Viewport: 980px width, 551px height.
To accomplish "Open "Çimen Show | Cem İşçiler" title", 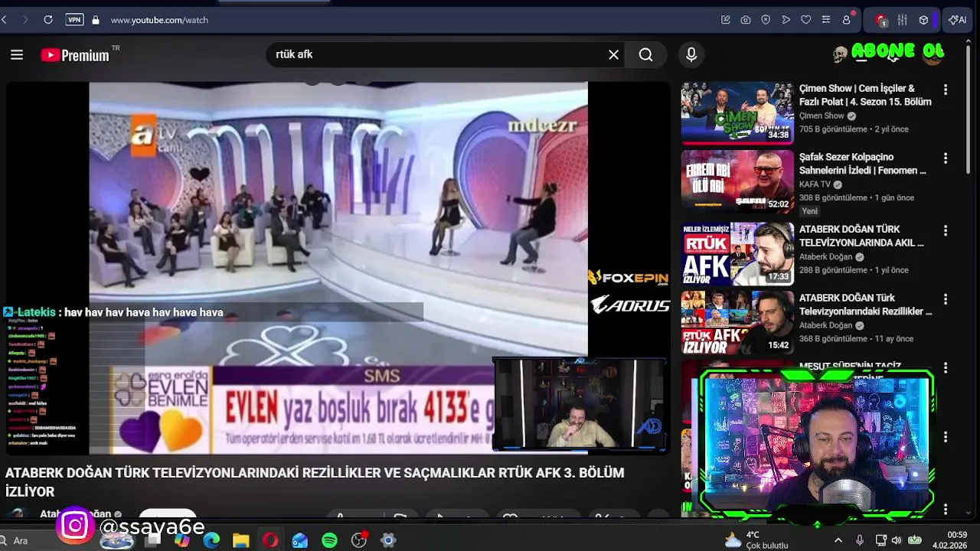I will [865, 95].
